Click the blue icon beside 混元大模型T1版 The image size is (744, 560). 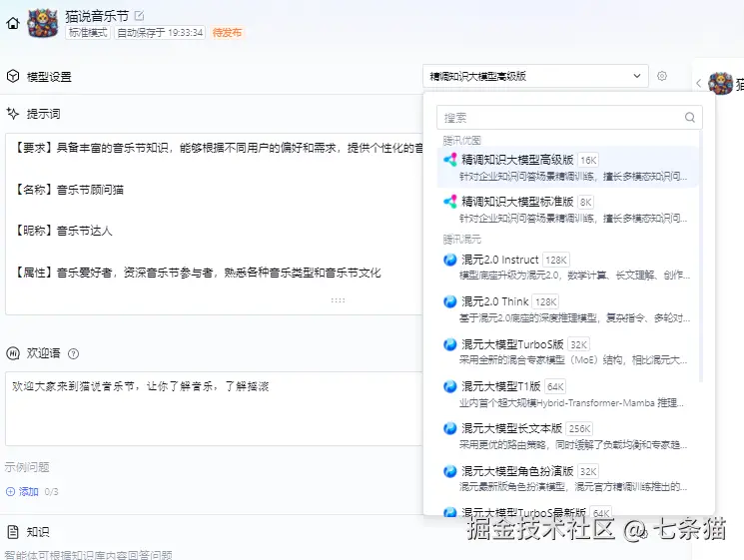click(x=449, y=387)
